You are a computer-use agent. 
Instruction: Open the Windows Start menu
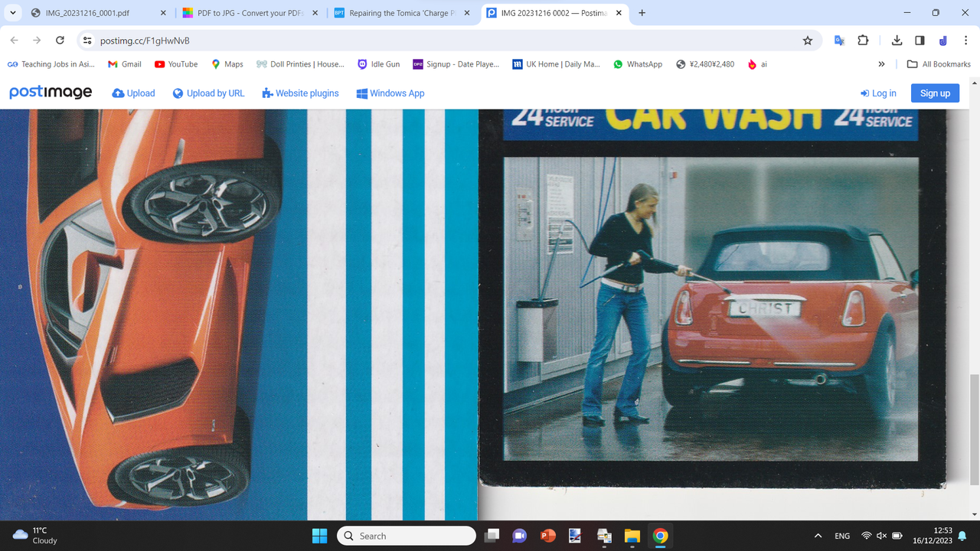tap(319, 536)
